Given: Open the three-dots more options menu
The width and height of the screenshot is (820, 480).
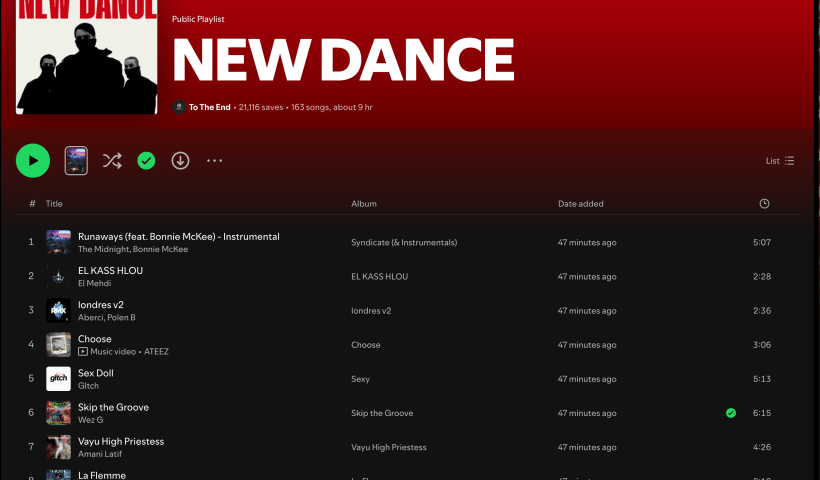Looking at the screenshot, I should (214, 160).
